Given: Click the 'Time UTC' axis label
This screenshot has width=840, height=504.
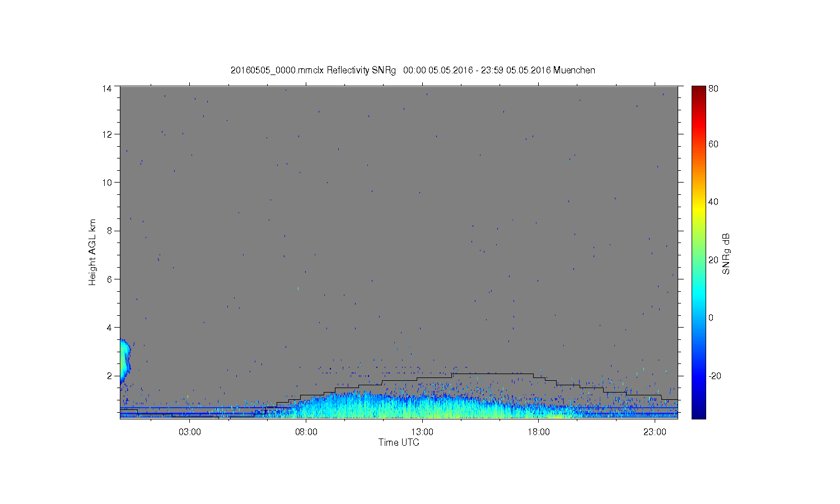Looking at the screenshot, I should 399,442.
